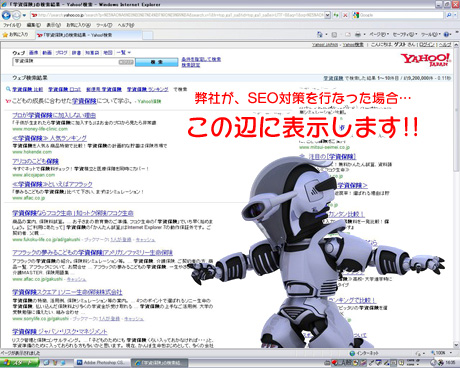Open the 表示 menu

tap(53, 25)
